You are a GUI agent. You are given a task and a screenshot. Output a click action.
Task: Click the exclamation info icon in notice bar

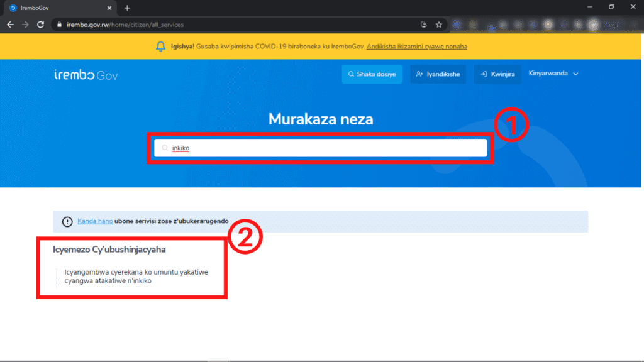click(x=67, y=222)
